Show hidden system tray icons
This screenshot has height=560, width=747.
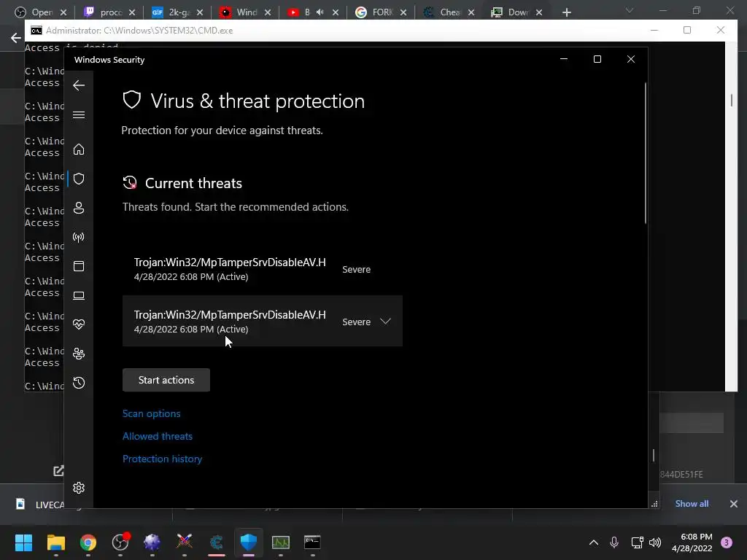tap(594, 542)
